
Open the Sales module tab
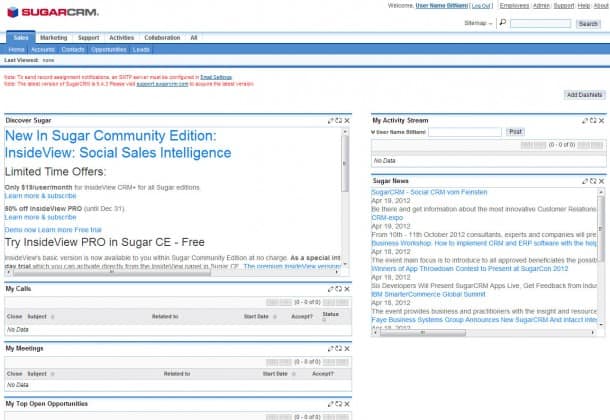[x=21, y=38]
